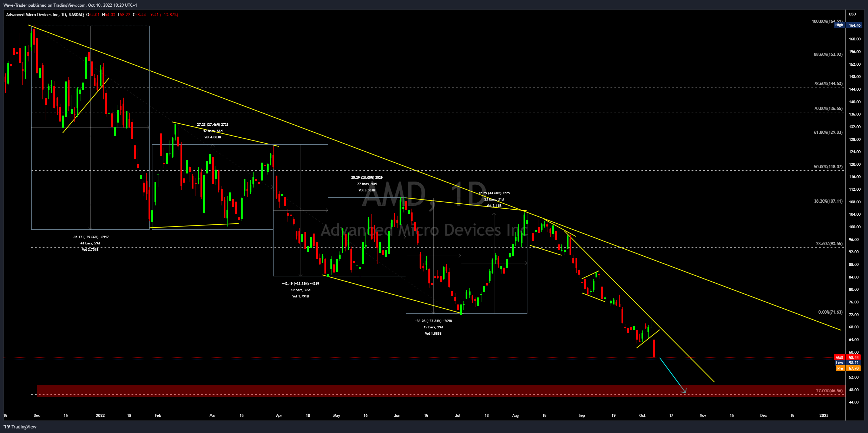Click the 32.25 (44.60%) price range label

click(x=494, y=193)
